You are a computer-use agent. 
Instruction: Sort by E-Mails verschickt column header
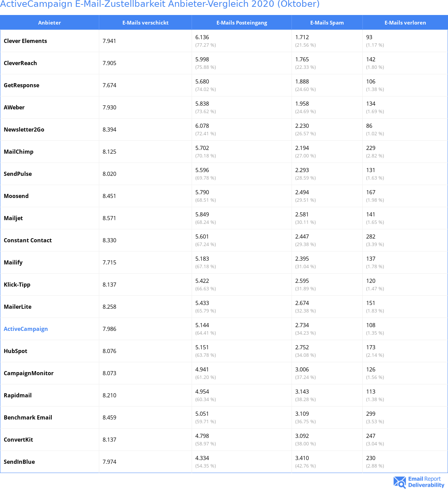coord(145,22)
